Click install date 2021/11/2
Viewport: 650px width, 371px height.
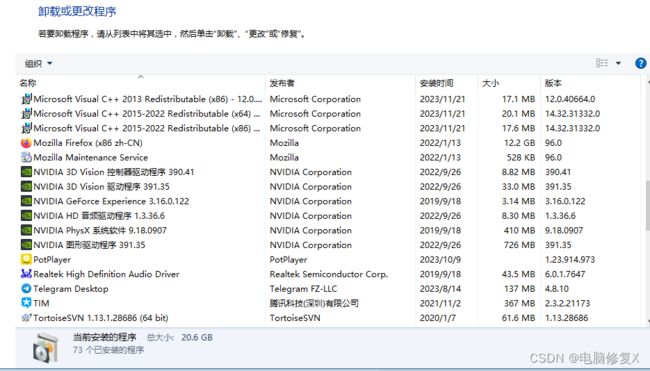[440, 303]
